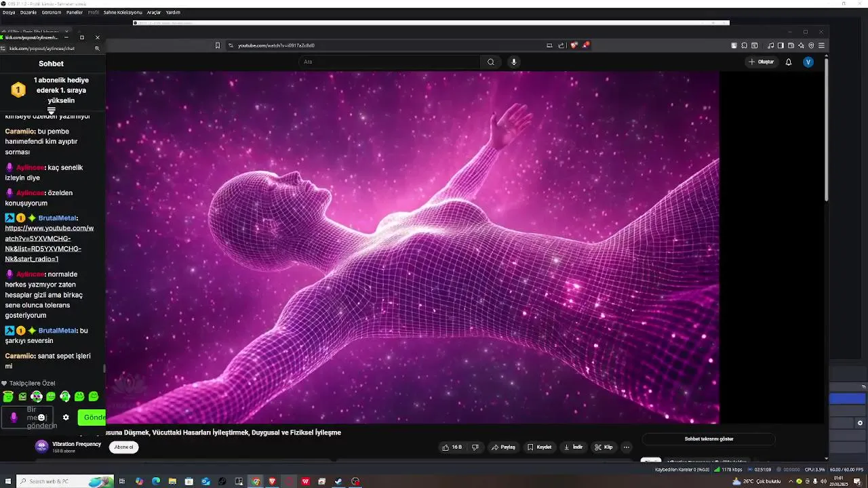868x488 pixels.
Task: Click the Search web & PC taskbar box
Action: [x=64, y=481]
